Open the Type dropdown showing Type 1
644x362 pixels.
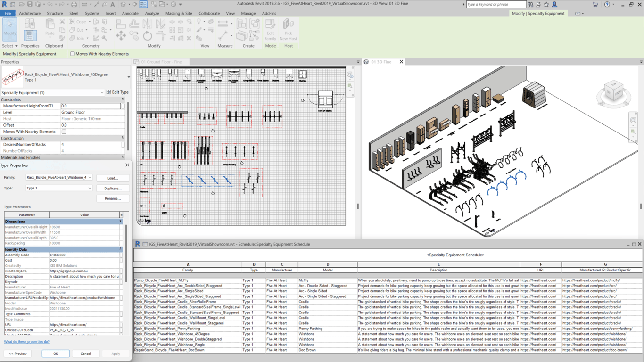click(90, 188)
